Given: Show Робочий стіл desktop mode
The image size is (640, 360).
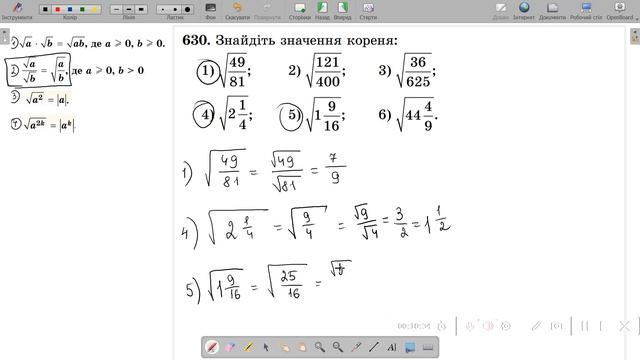Looking at the screenshot, I should (586, 11).
